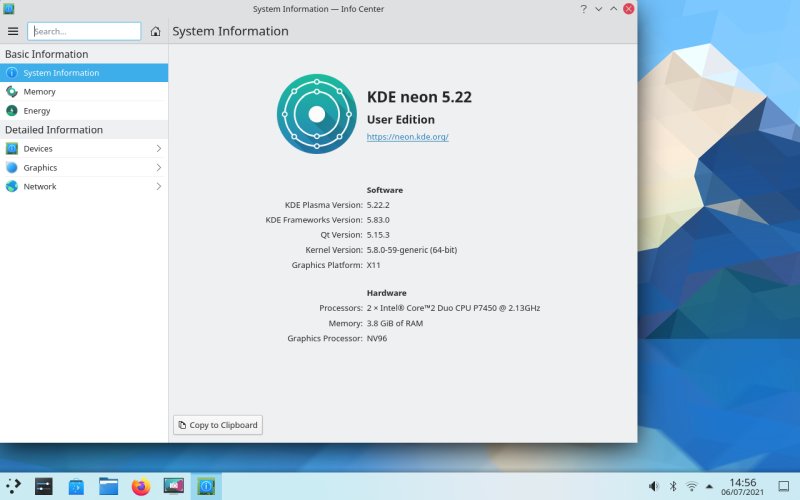Click the KDE Frameworks Version 5.83.0
This screenshot has height=500, width=800.
click(378, 220)
